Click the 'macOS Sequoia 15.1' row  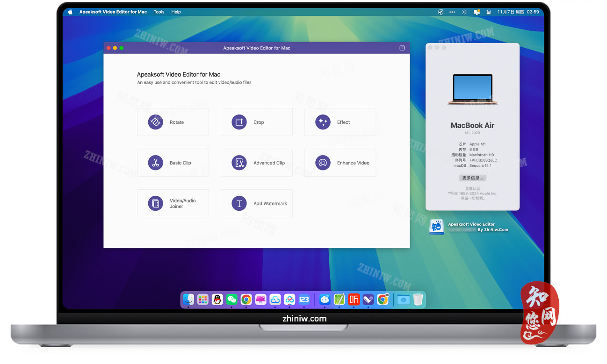472,165
